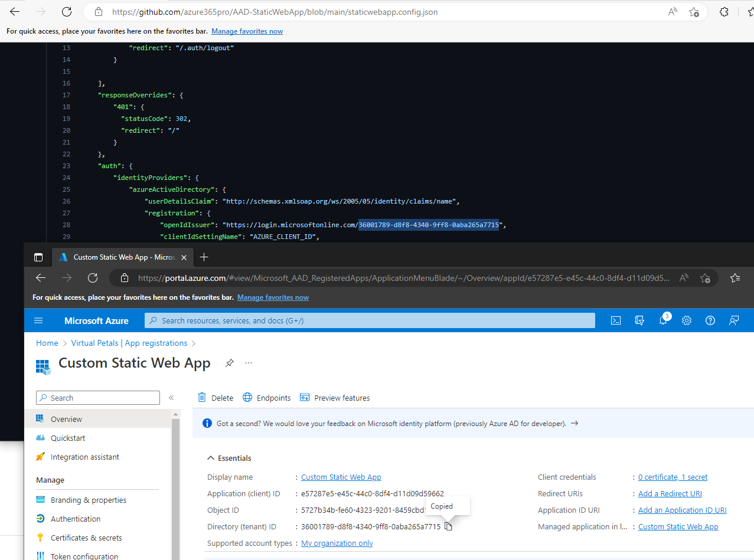Close the Custom Static Web App browser tab
Viewport: 754px width, 560px height.
(x=184, y=257)
